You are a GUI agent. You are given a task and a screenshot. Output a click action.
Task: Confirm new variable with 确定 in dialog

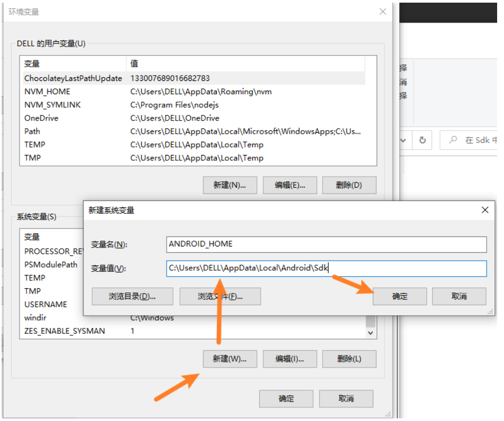click(400, 296)
